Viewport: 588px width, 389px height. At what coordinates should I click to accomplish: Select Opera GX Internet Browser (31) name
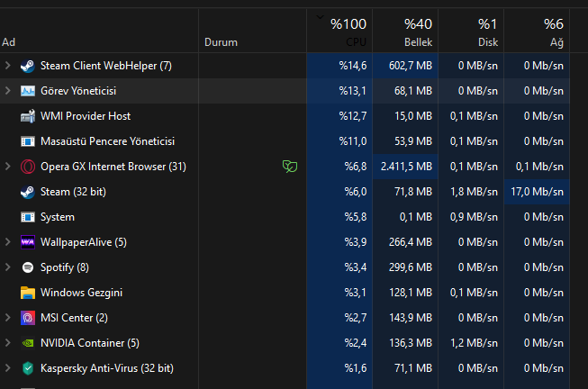(x=113, y=167)
